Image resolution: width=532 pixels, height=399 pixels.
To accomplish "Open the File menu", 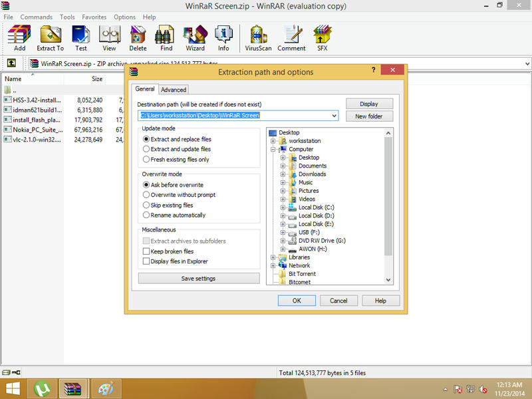I will point(8,17).
